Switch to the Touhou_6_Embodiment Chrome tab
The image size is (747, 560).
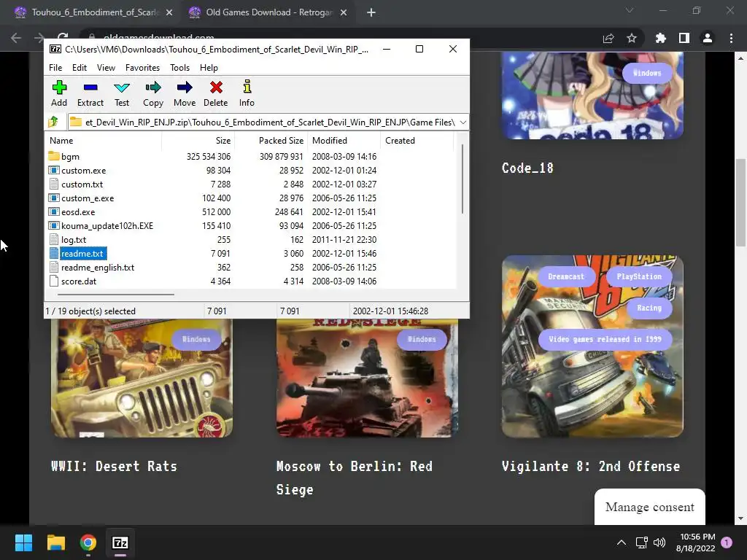tap(94, 12)
